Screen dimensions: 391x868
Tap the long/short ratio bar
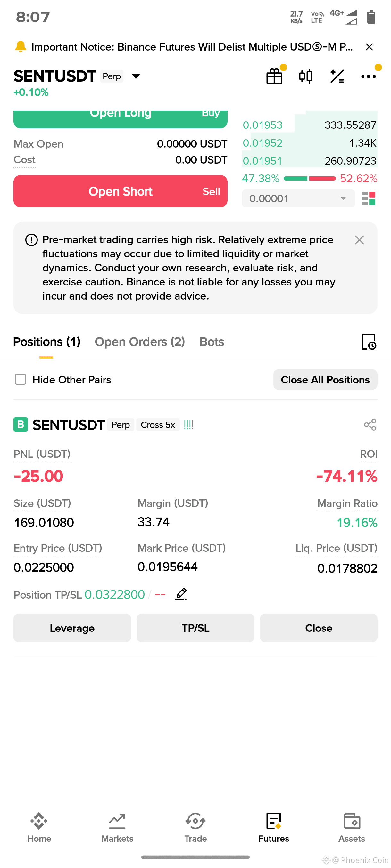point(309,178)
